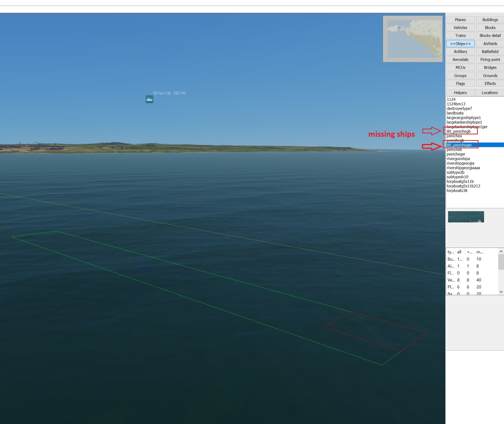This screenshot has height=424, width=504.
Task: Select torpboats38 in the ship list
Action: coord(457,191)
